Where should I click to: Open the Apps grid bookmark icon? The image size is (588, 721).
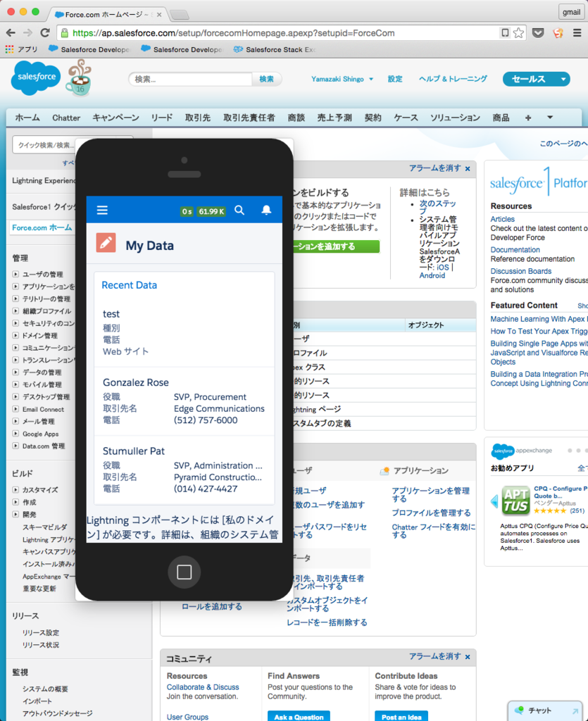(9, 49)
